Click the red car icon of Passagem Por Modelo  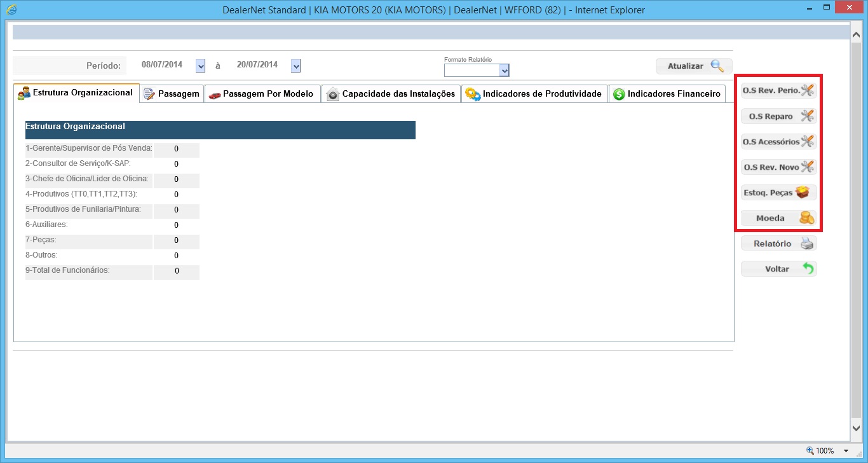click(x=215, y=95)
